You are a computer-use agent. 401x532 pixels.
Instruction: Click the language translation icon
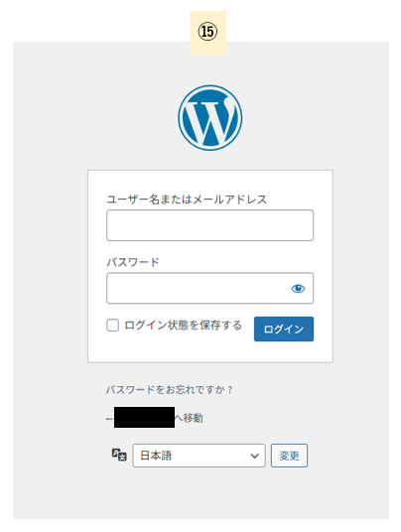tap(119, 455)
